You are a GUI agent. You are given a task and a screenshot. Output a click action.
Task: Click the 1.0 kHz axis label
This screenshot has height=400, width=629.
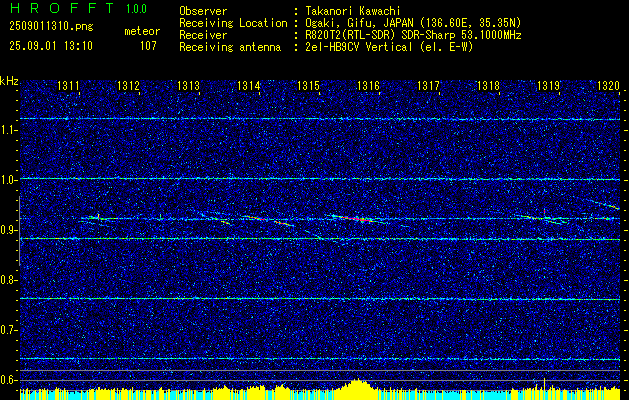9,180
